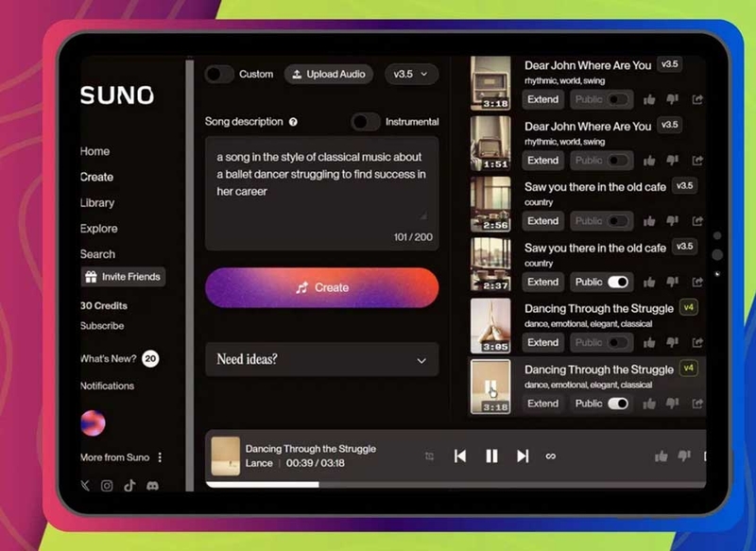Toggle Public on 1:51 Dear John track

(x=618, y=161)
